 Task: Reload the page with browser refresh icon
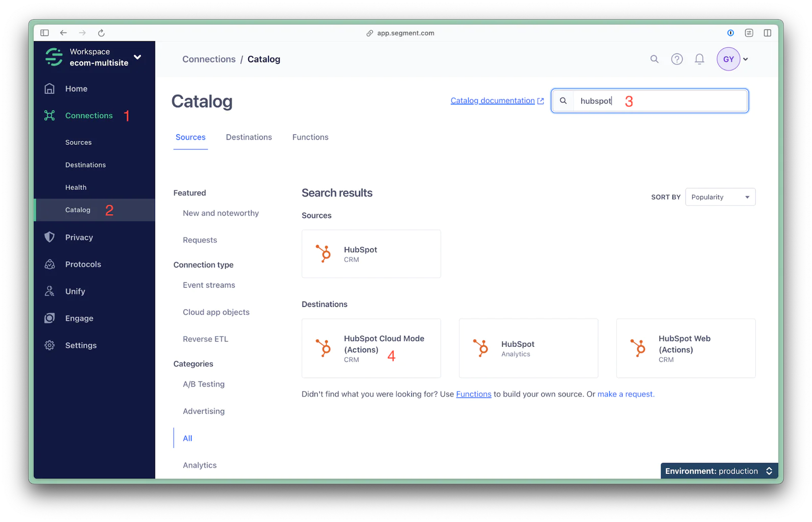(x=101, y=33)
